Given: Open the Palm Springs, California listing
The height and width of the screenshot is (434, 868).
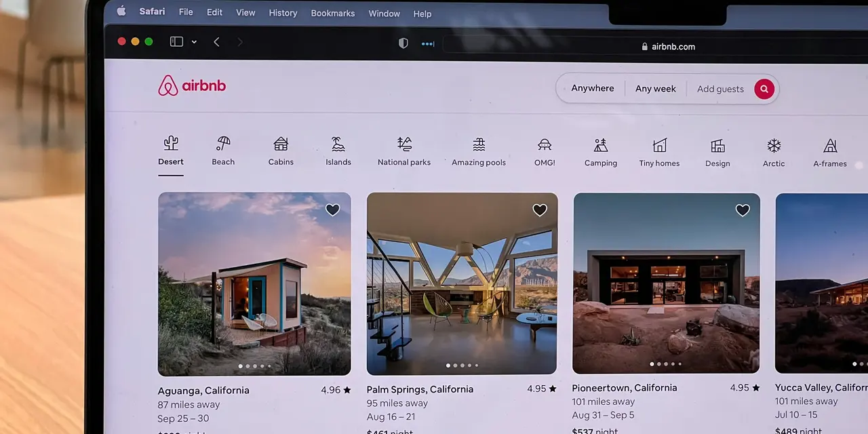Looking at the screenshot, I should pyautogui.click(x=462, y=283).
